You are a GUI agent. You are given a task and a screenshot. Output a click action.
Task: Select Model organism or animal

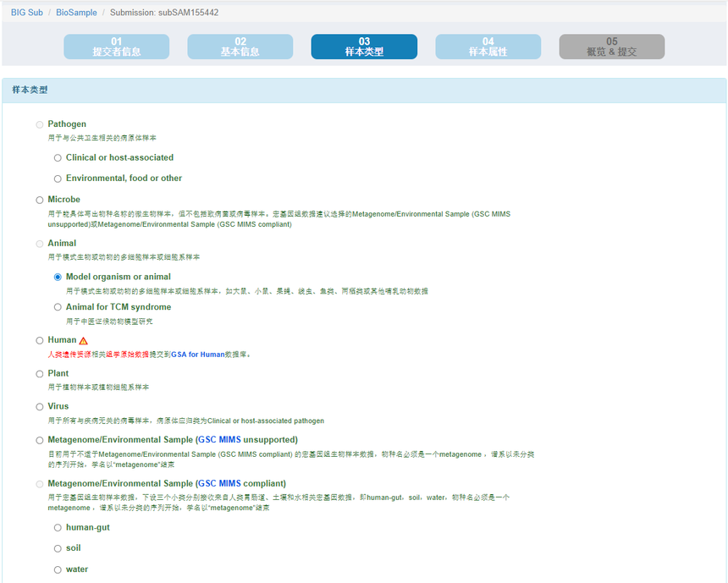[x=57, y=277]
